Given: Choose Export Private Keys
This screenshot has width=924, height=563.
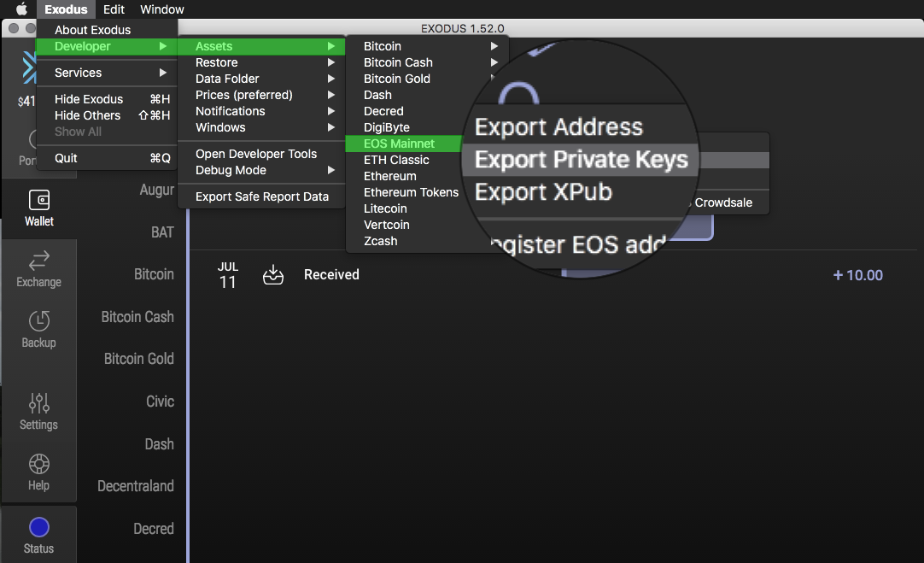Looking at the screenshot, I should [581, 159].
